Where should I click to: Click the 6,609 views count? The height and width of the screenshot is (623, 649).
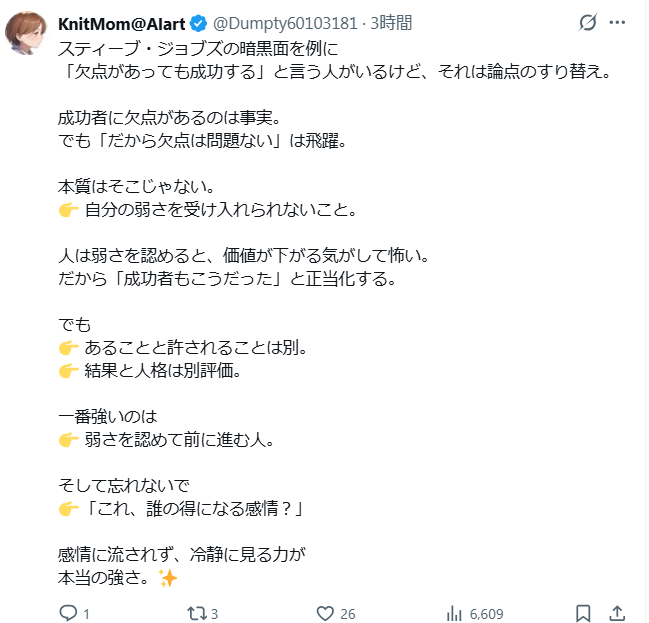tap(486, 614)
